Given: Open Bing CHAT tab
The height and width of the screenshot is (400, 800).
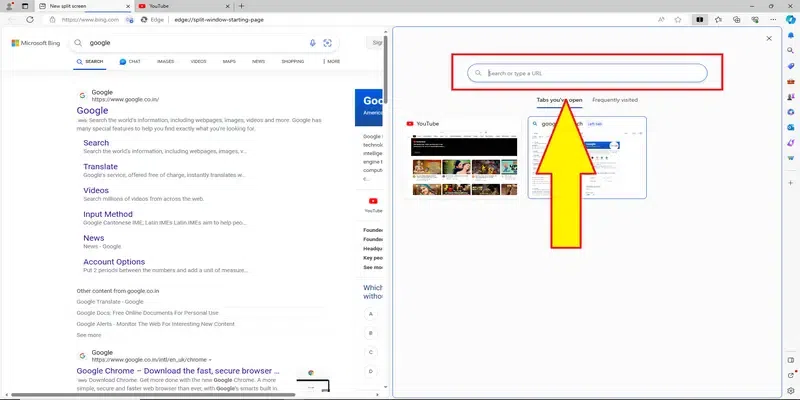Looking at the screenshot, I should click(130, 61).
